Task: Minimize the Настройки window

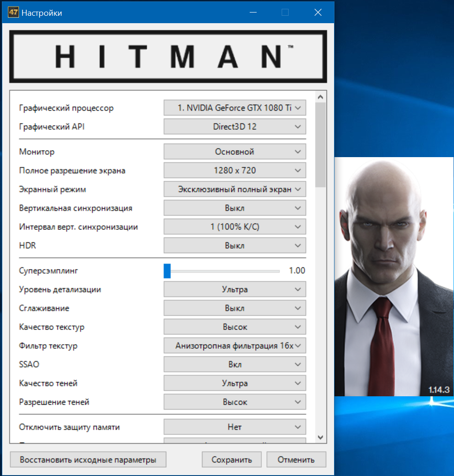Action: click(253, 13)
